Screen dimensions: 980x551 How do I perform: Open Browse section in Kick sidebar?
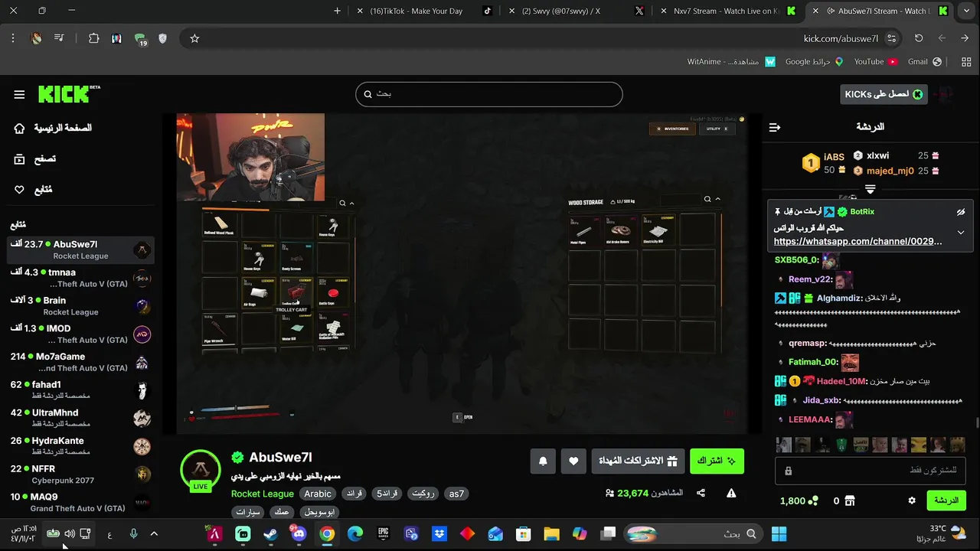pyautogui.click(x=35, y=158)
